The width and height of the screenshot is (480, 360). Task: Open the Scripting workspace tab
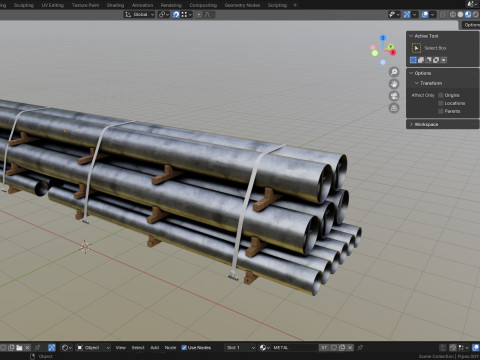coord(277,5)
